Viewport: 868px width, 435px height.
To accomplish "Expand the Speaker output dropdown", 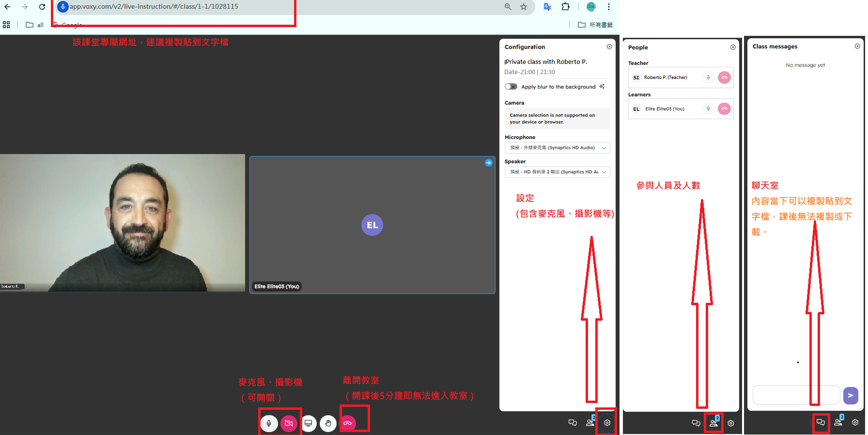I will click(557, 172).
